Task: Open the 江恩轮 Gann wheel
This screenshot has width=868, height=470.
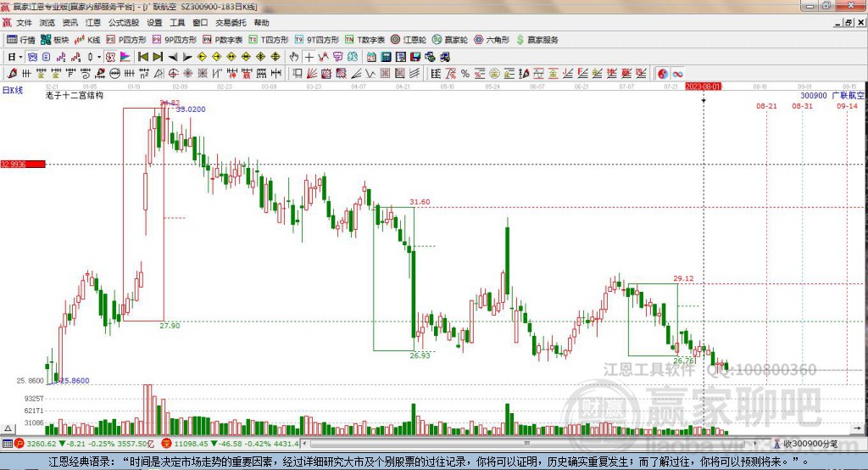Action: click(409, 40)
